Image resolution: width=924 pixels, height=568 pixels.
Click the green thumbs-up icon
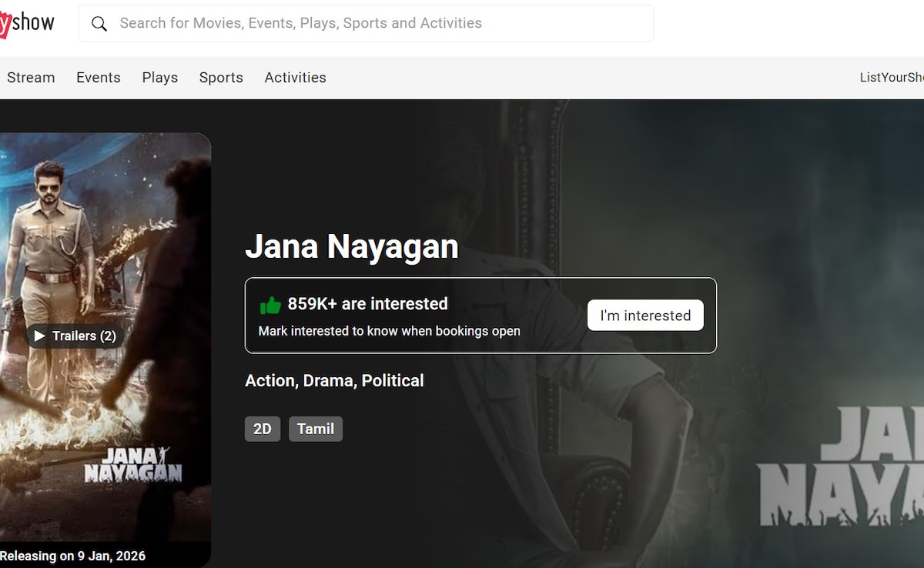[x=270, y=305]
